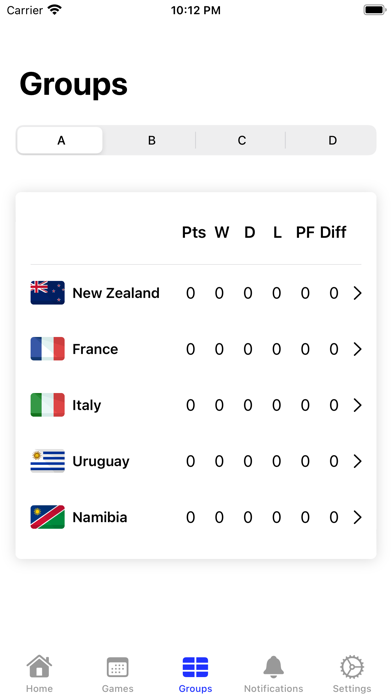This screenshot has height=696, width=392.
Task: Expand France row chevron
Action: [x=357, y=349]
